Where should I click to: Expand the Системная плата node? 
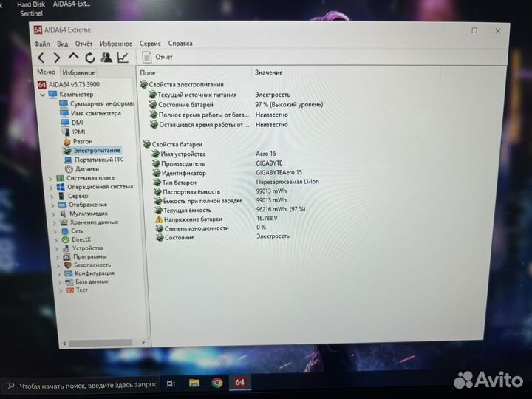click(50, 179)
